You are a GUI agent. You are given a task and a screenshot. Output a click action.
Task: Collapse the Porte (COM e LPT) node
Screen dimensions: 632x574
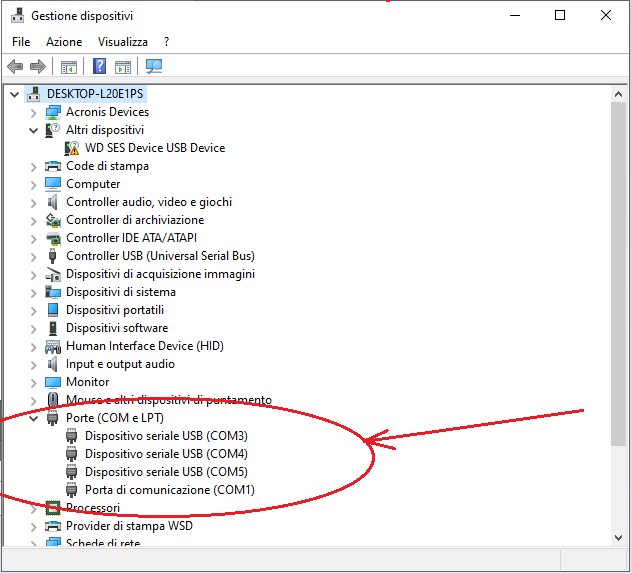33,418
